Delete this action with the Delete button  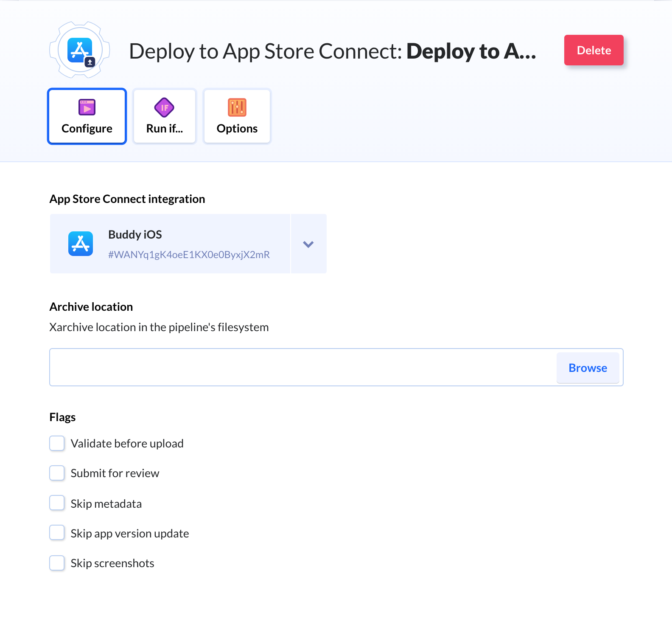point(594,50)
